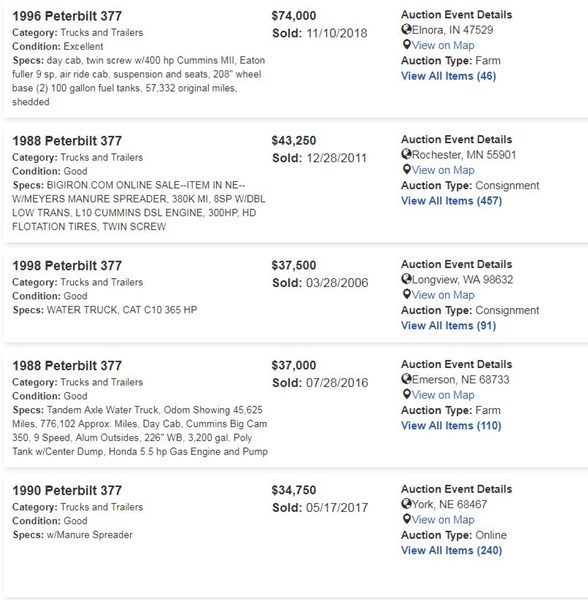
Task: Open View on Map for Elnora auction
Action: pos(443,45)
